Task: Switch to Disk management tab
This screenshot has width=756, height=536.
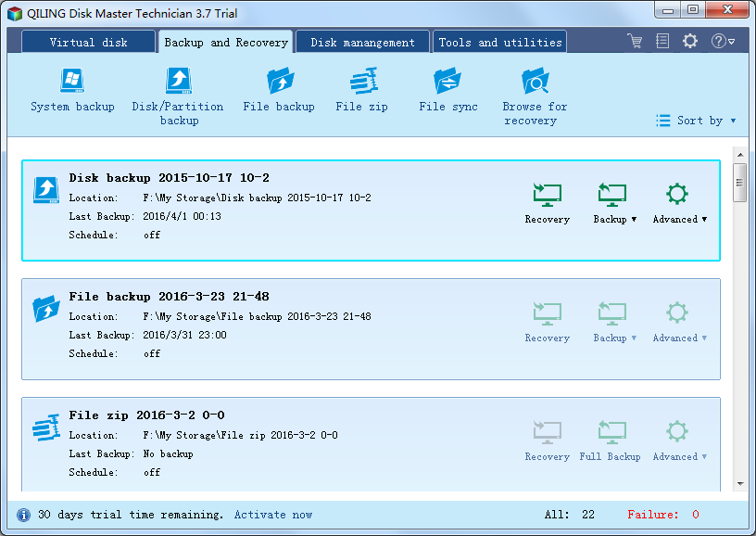Action: tap(362, 43)
